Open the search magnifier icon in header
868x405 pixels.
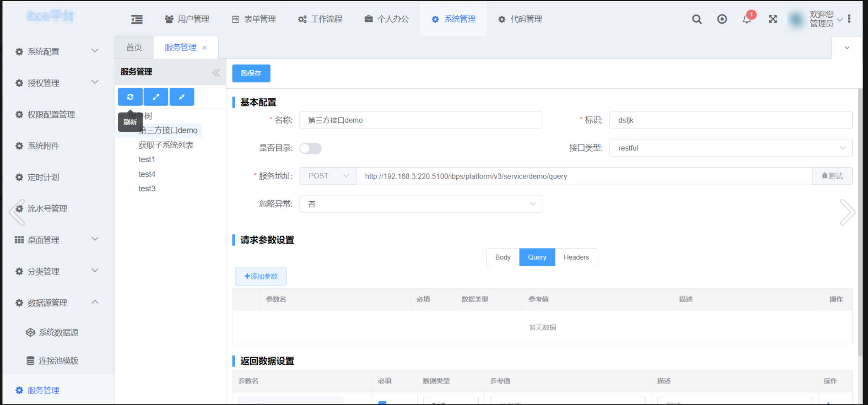[x=697, y=19]
